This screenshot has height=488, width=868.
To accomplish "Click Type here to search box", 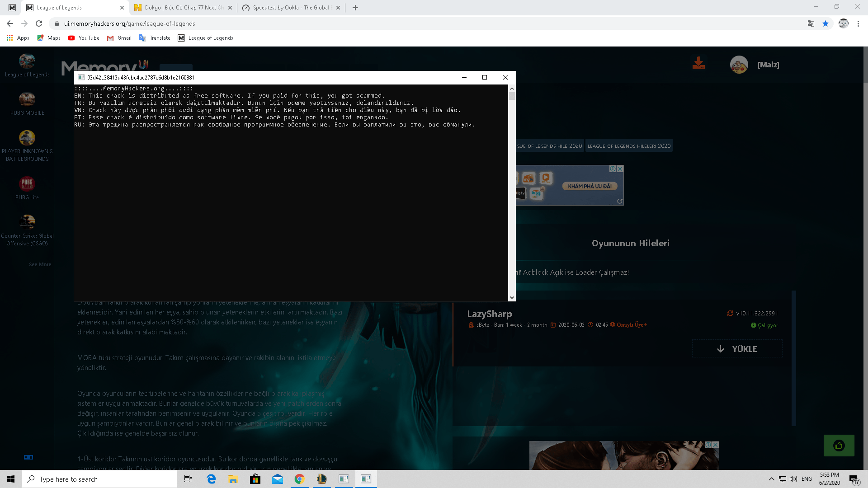I will (99, 479).
